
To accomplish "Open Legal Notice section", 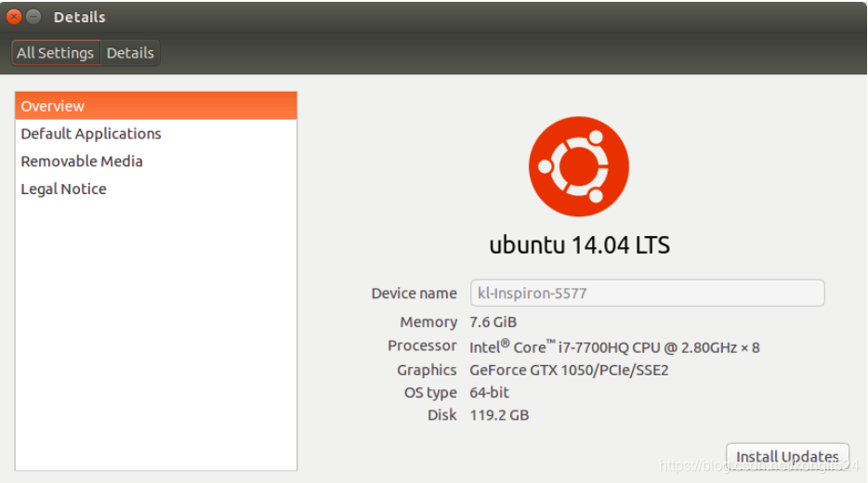I will 156,189.
